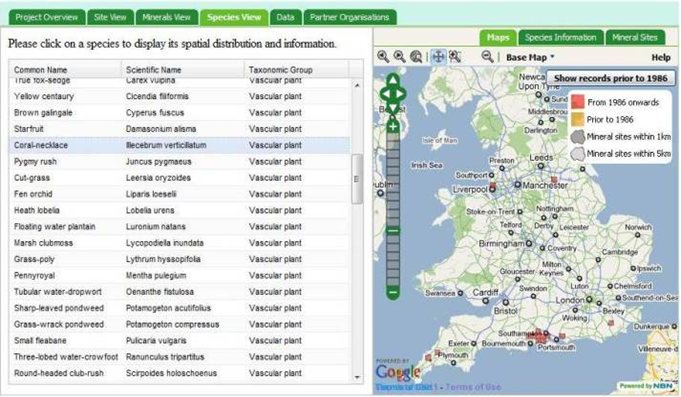Pan the map right with green arrow
The height and width of the screenshot is (397, 681).
pos(401,93)
